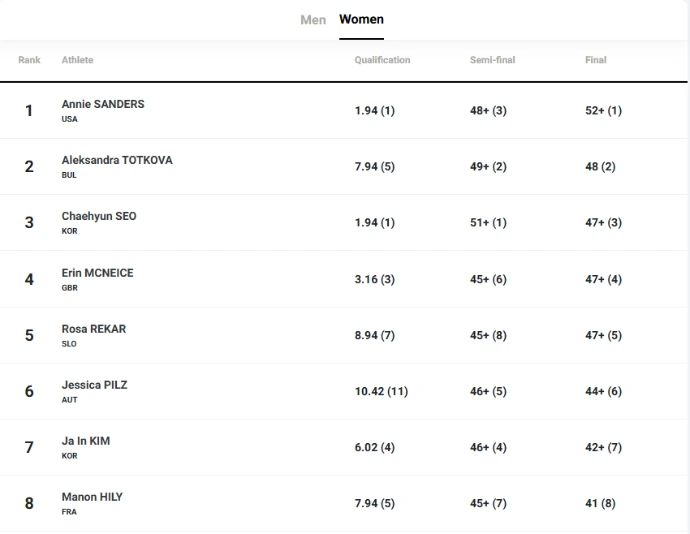Click the Rank column header
This screenshot has height=534, width=690.
[29, 60]
